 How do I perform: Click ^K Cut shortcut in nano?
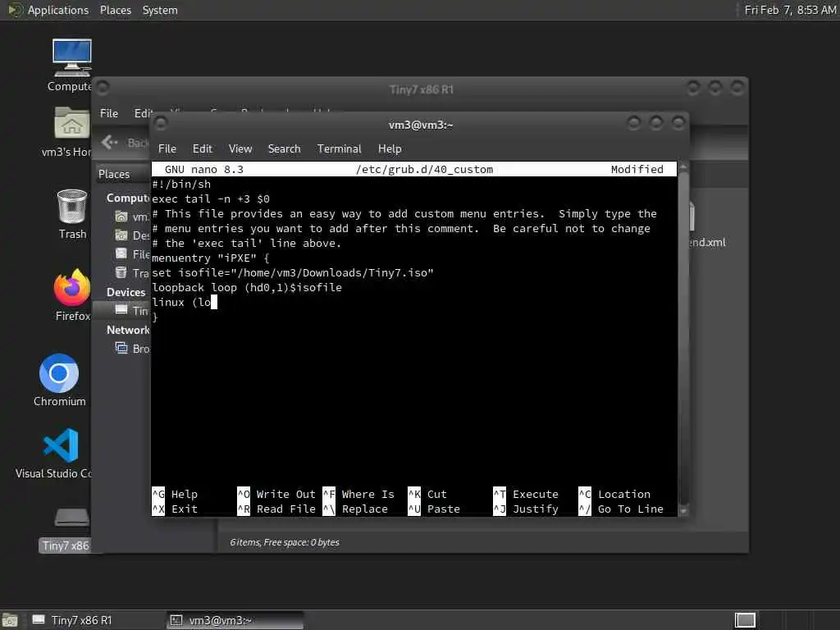[x=427, y=494]
